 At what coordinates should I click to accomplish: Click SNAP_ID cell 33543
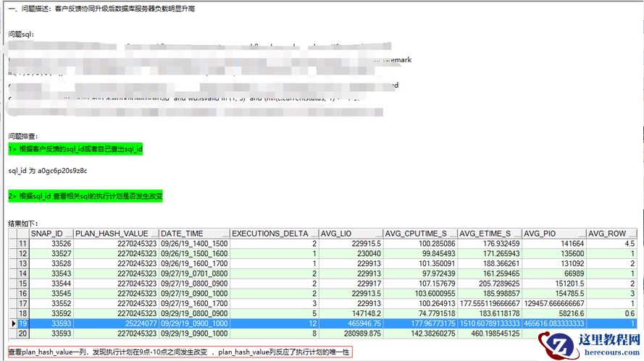[51, 273]
